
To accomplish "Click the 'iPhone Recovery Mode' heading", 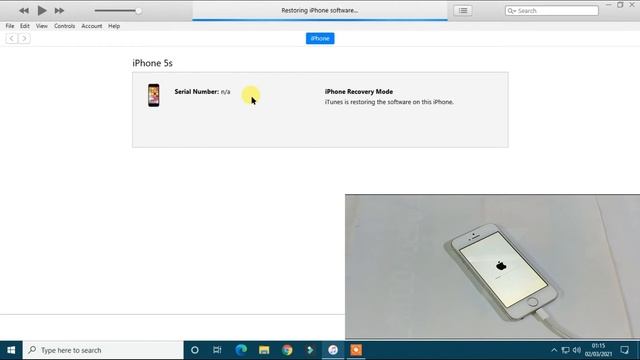I will [x=359, y=92].
